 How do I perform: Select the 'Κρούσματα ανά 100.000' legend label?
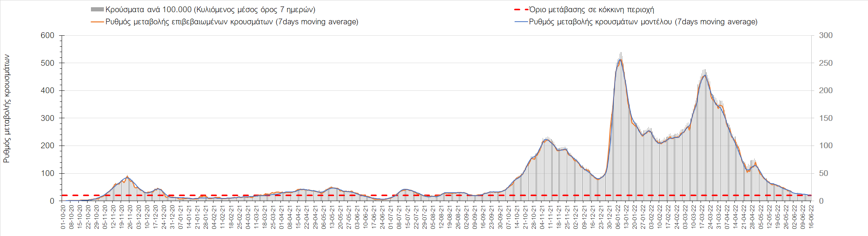click(210, 10)
